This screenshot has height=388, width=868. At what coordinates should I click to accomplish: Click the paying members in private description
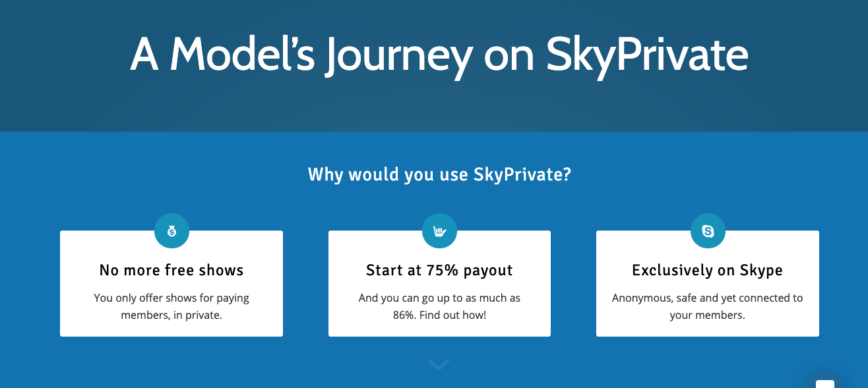(171, 306)
